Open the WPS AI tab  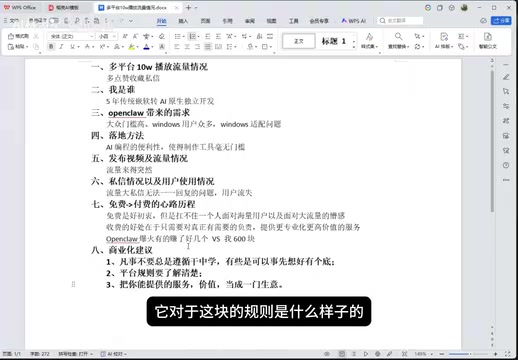[354, 21]
